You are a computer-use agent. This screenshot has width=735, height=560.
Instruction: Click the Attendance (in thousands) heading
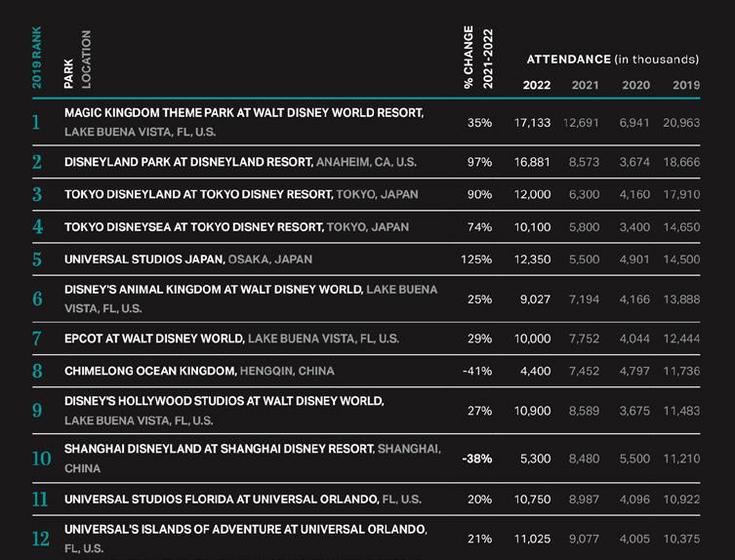click(x=612, y=60)
